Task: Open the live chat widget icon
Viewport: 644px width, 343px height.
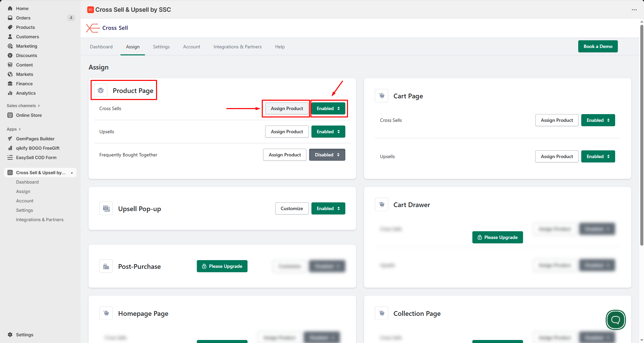Action: tap(615, 320)
